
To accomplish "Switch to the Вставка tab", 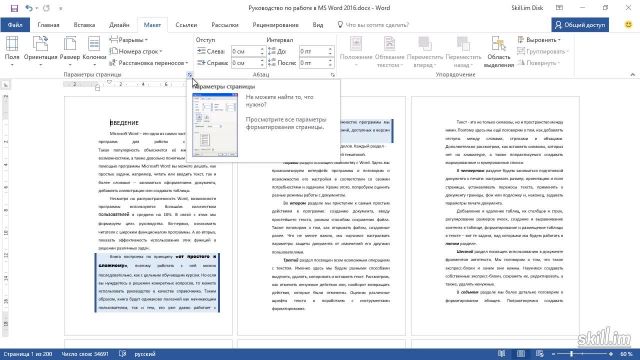I will (x=84, y=25).
